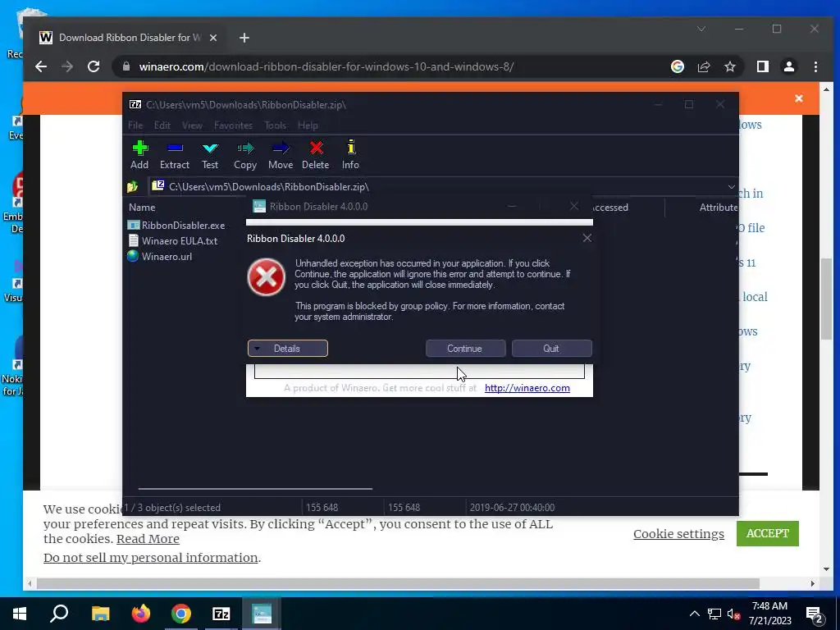Click ACCEPT on the cookie banner

(768, 533)
